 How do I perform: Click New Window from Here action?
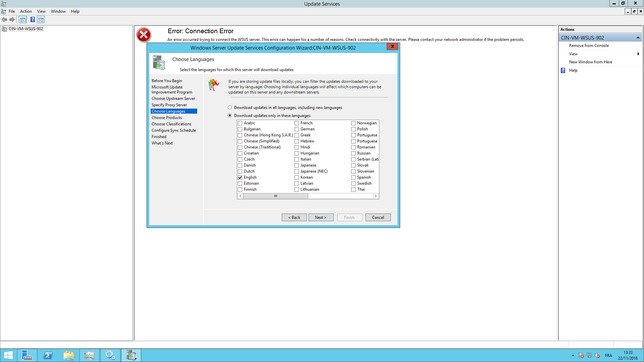[x=590, y=62]
